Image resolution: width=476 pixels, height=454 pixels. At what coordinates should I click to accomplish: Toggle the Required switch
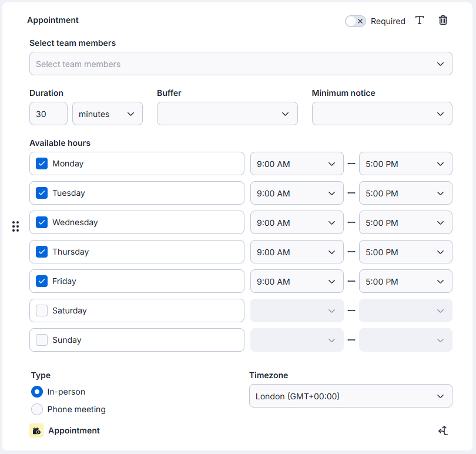pos(356,21)
